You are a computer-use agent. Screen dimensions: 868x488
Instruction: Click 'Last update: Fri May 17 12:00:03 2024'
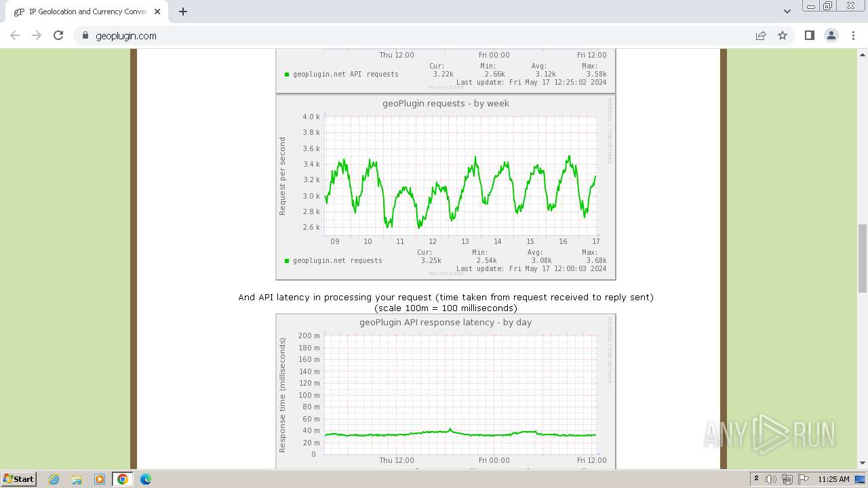pyautogui.click(x=532, y=268)
